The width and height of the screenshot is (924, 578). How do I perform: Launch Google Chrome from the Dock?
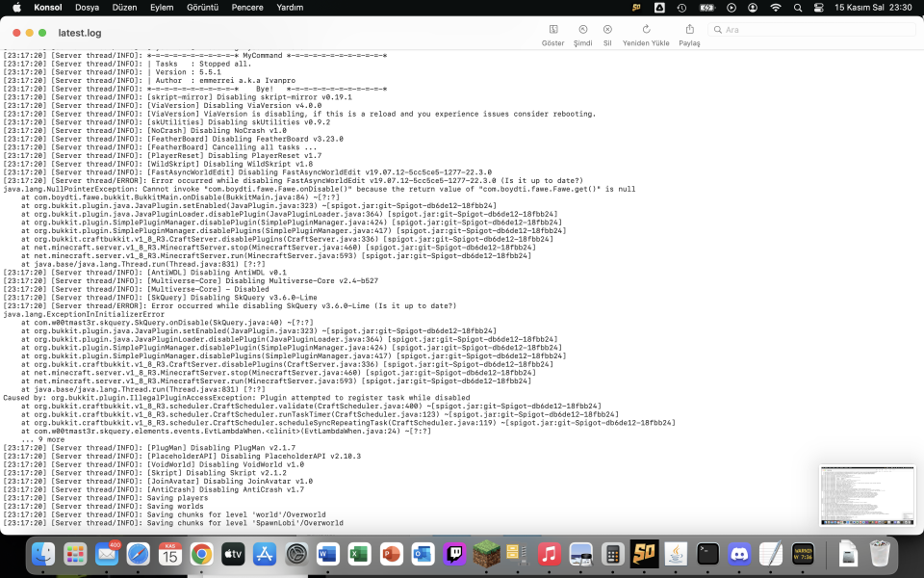[x=201, y=555]
